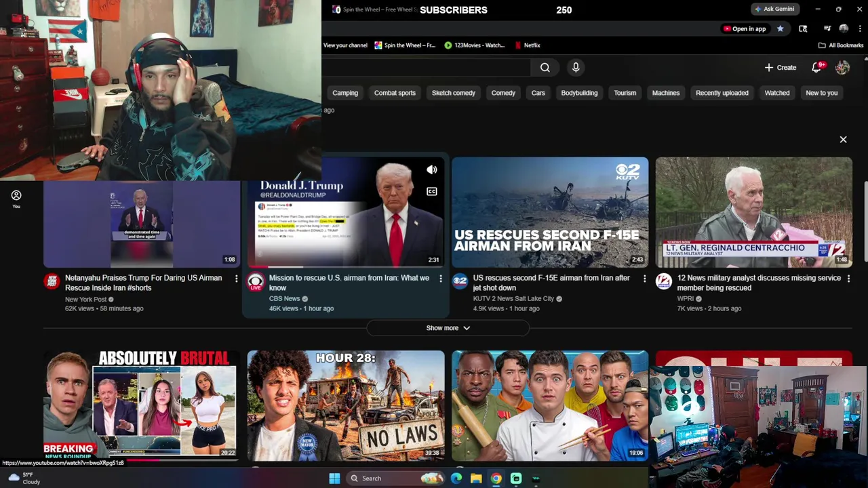
Task: Select the Combat sports chip
Action: click(395, 93)
